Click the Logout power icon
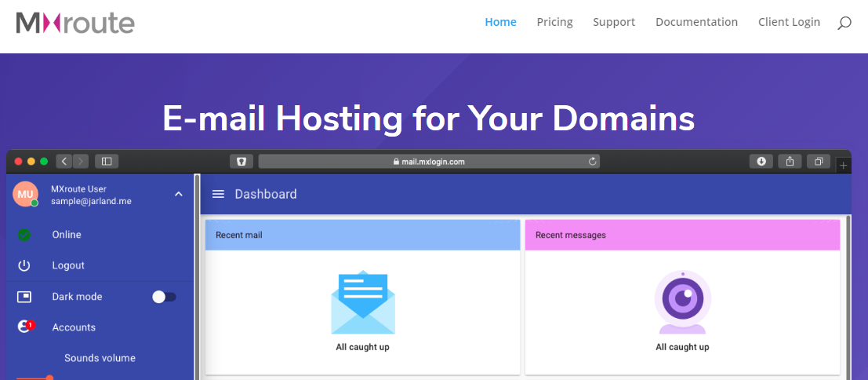 click(x=24, y=265)
